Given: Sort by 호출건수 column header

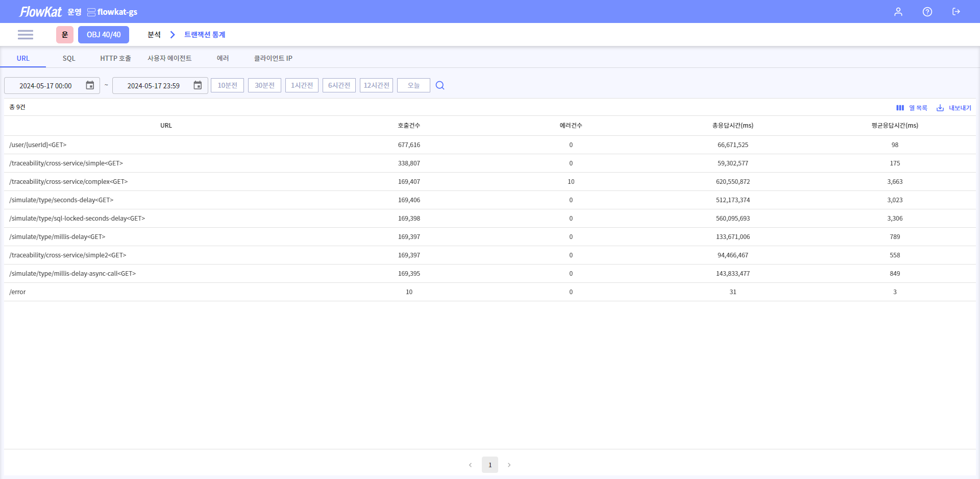Looking at the screenshot, I should click(x=409, y=126).
